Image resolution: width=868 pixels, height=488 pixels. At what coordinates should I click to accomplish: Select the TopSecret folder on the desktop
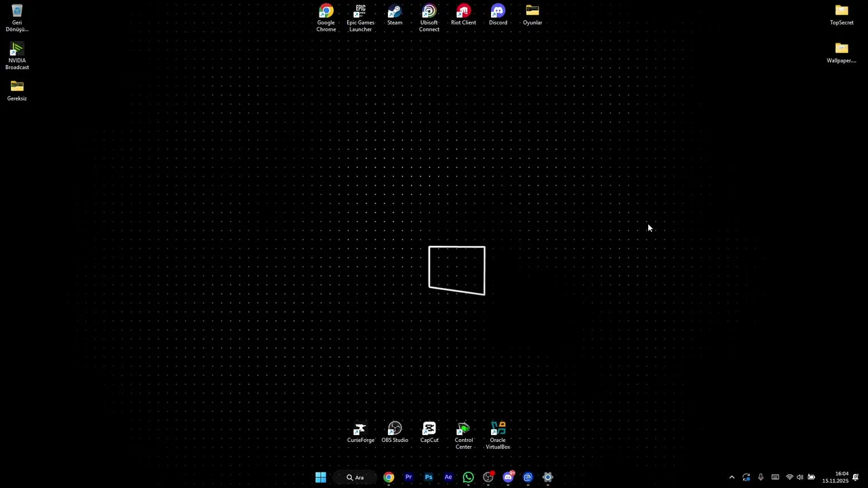[842, 15]
